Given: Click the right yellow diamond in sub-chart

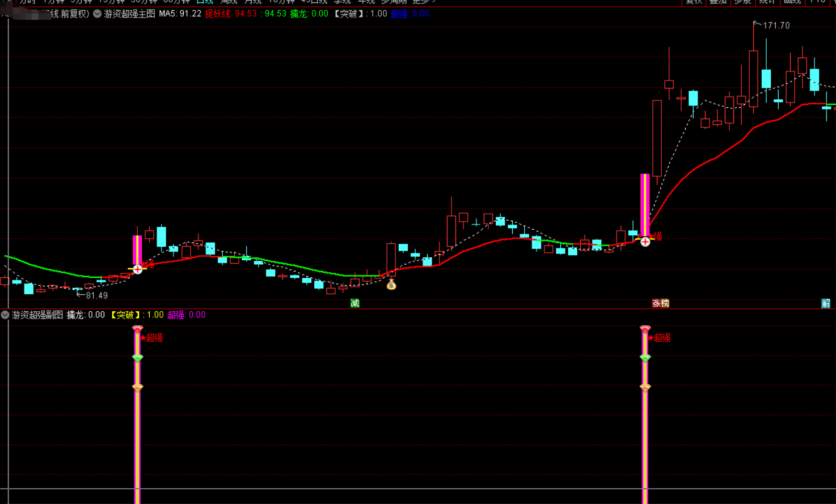Looking at the screenshot, I should (645, 387).
